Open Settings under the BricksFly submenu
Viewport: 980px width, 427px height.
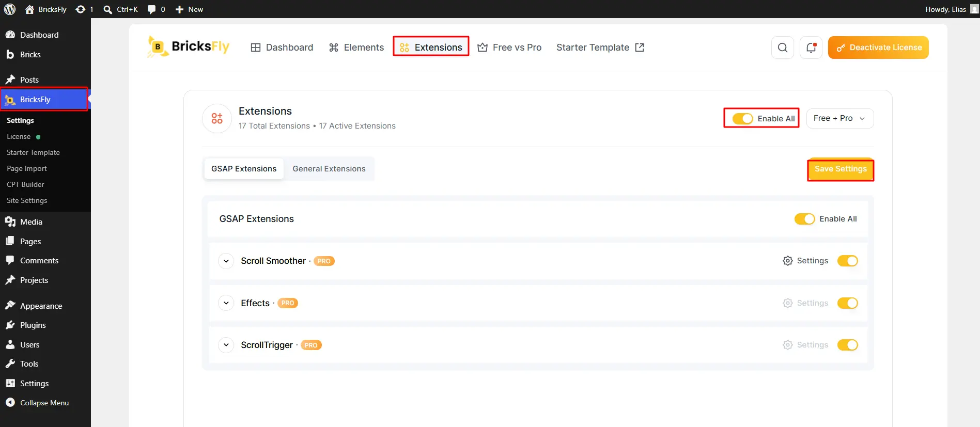pos(20,120)
